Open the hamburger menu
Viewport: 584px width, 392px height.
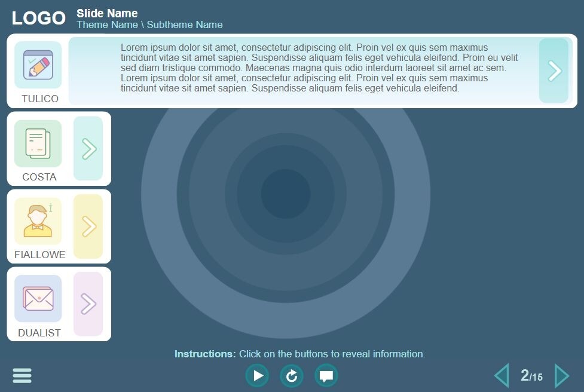[x=22, y=375]
